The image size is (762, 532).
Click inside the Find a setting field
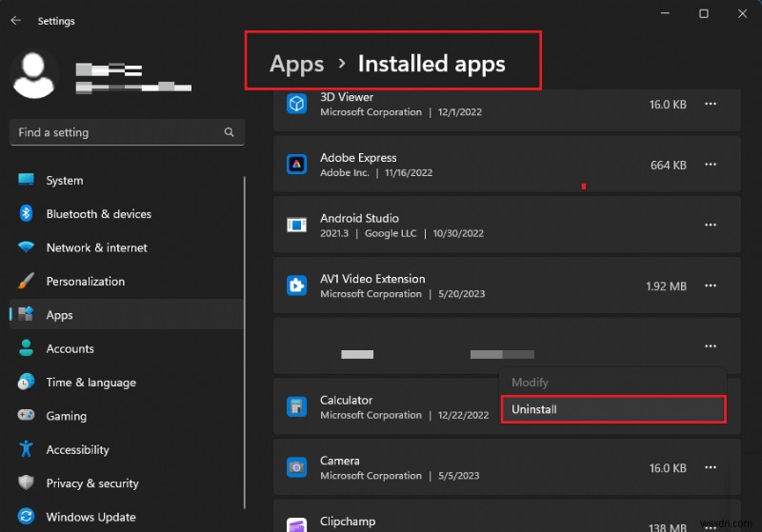[x=127, y=132]
